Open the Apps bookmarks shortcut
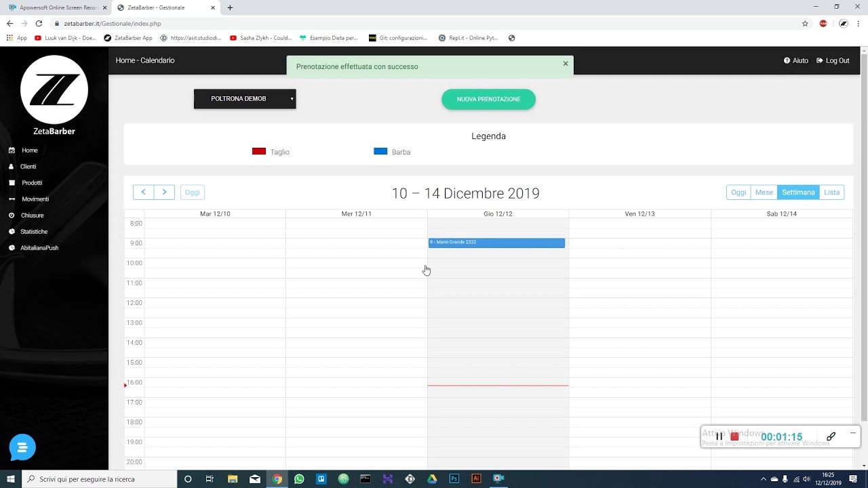This screenshot has height=488, width=868. pyautogui.click(x=17, y=38)
